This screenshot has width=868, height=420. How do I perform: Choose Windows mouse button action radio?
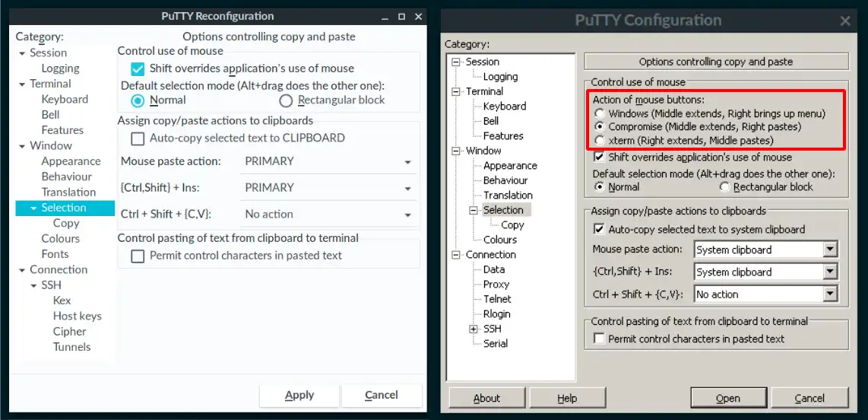[x=599, y=113]
